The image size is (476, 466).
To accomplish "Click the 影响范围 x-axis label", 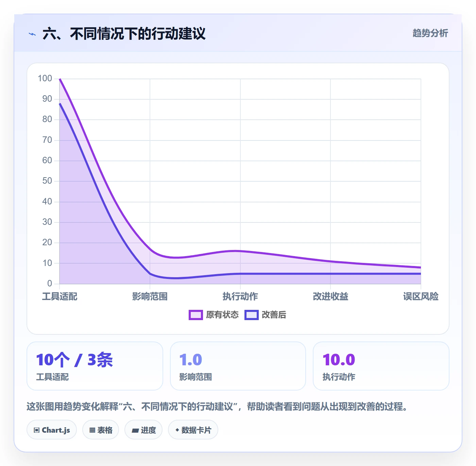I will click(150, 296).
